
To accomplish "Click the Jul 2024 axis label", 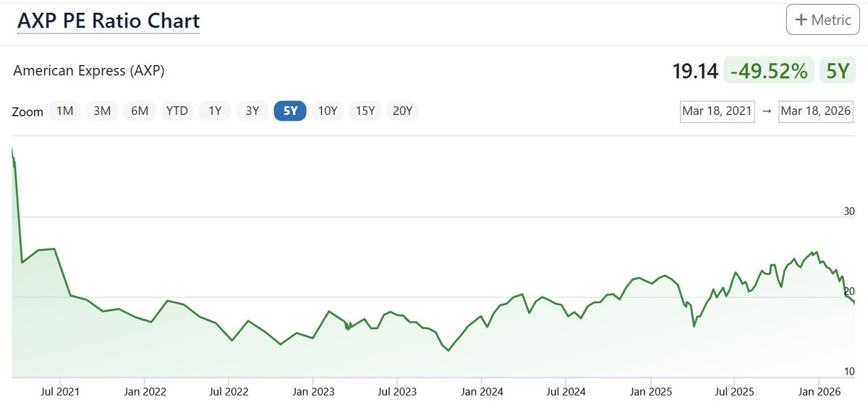I will click(566, 391).
